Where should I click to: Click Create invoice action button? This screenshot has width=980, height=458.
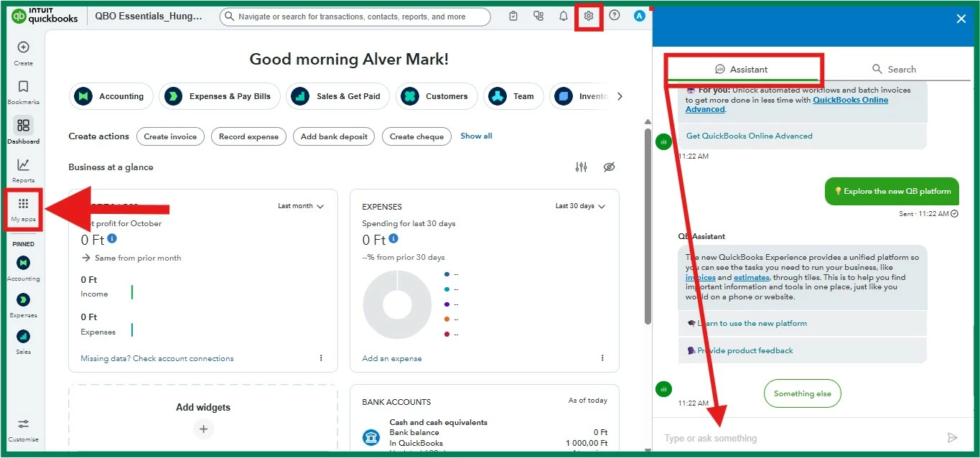[x=171, y=136]
